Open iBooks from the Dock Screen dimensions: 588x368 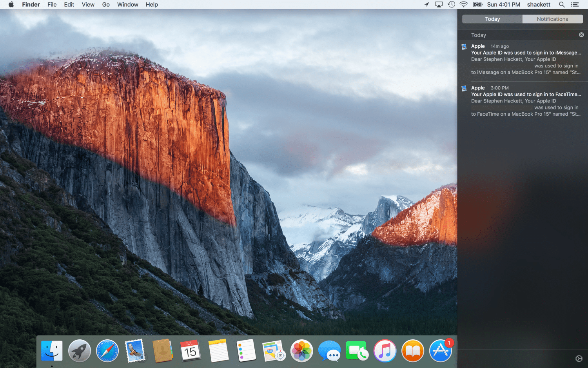(x=413, y=350)
